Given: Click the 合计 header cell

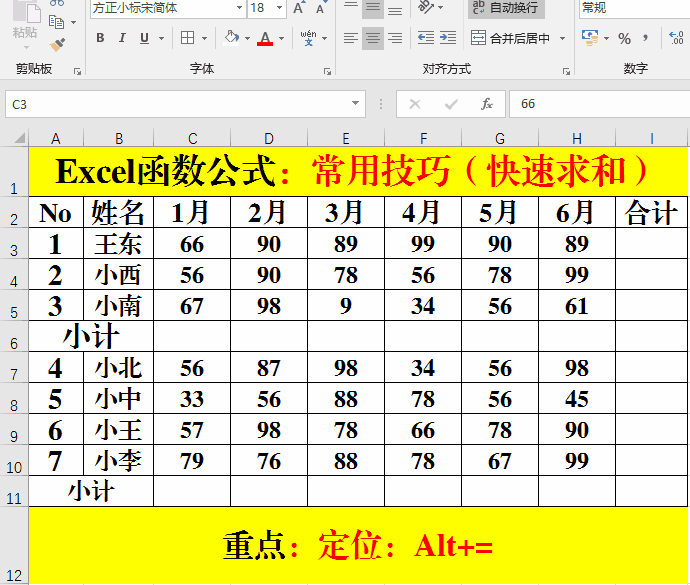Looking at the screenshot, I should (x=651, y=212).
